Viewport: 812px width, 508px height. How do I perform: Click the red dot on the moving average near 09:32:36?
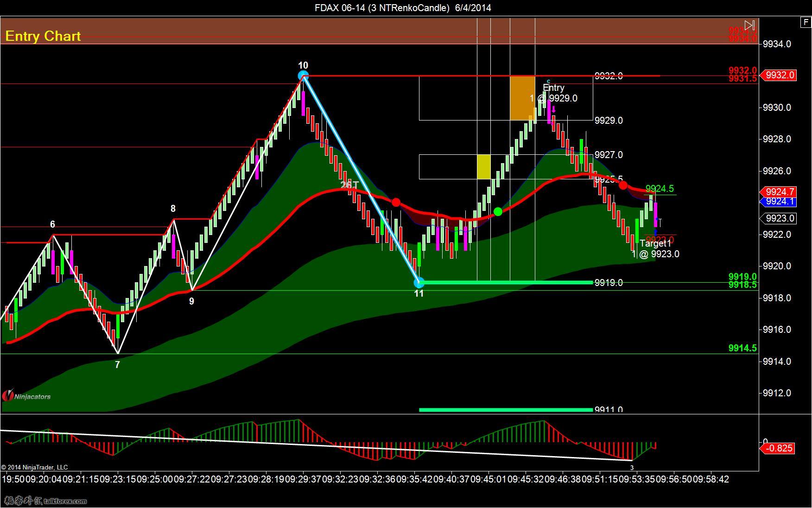point(396,202)
